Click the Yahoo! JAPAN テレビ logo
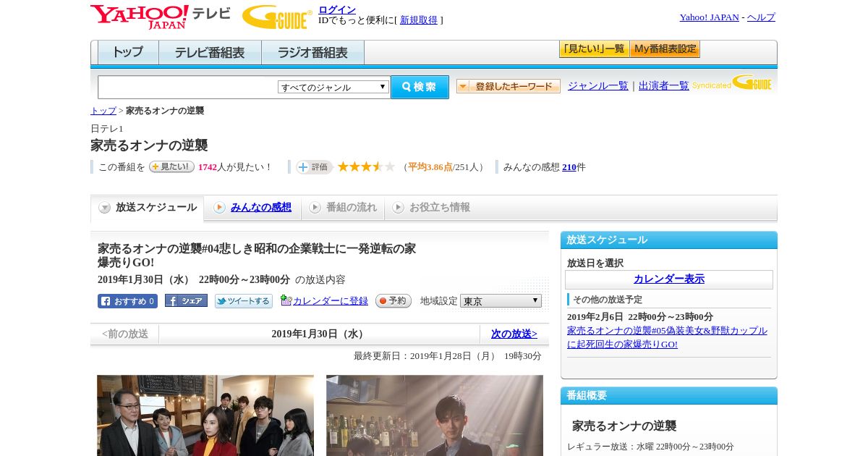Screen dimensions: 868x456 [161, 16]
